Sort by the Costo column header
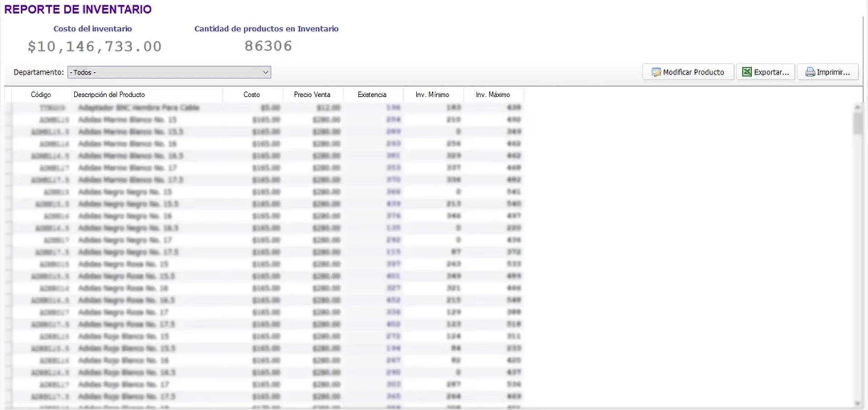Image resolution: width=868 pixels, height=410 pixels. click(252, 94)
